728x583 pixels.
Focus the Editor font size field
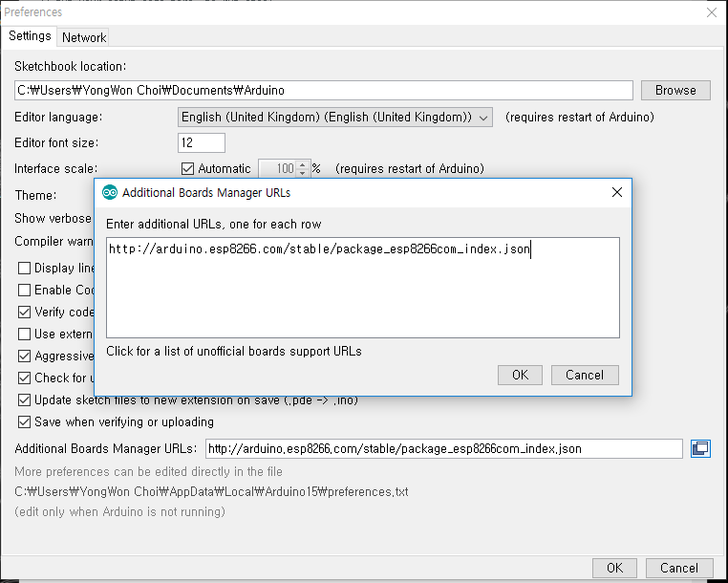tap(202, 143)
